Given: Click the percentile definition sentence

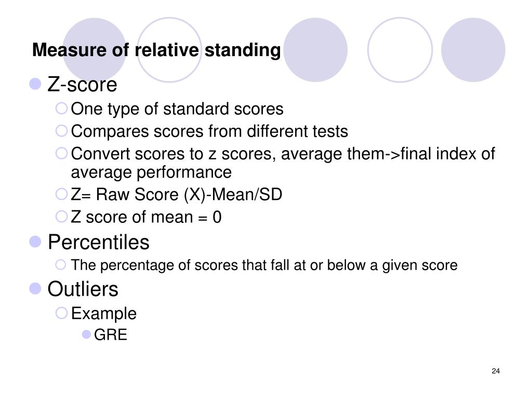Looking at the screenshot, I should point(264,265).
